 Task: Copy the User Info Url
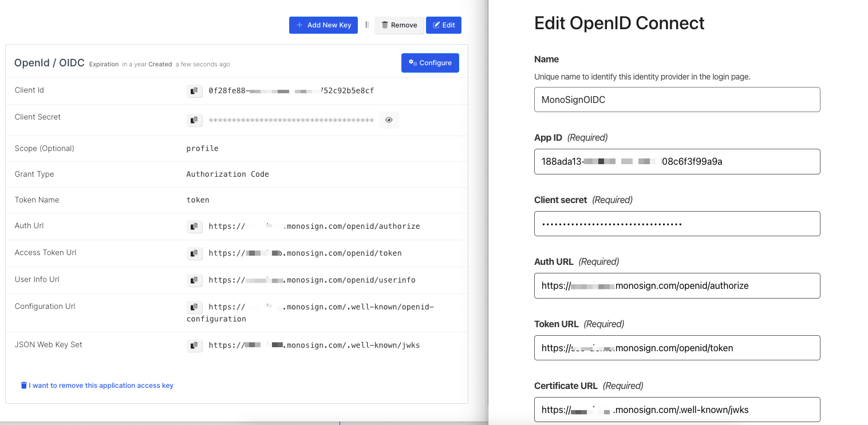(x=195, y=280)
